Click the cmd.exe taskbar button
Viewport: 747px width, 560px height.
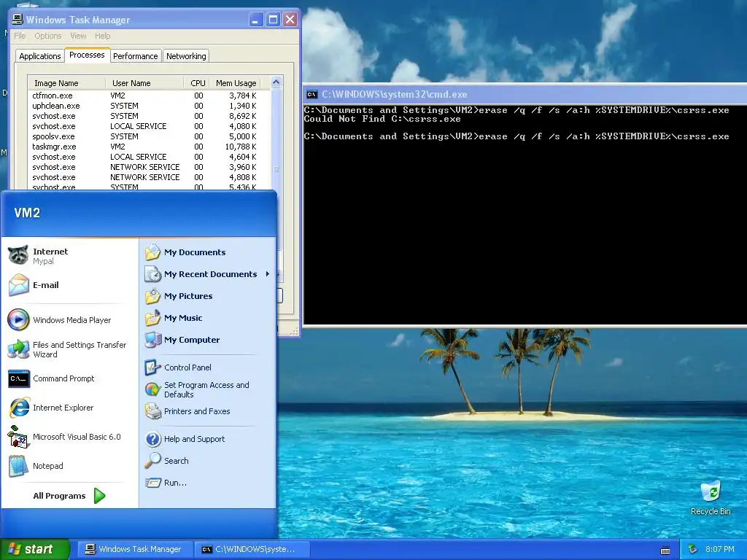[x=252, y=549]
